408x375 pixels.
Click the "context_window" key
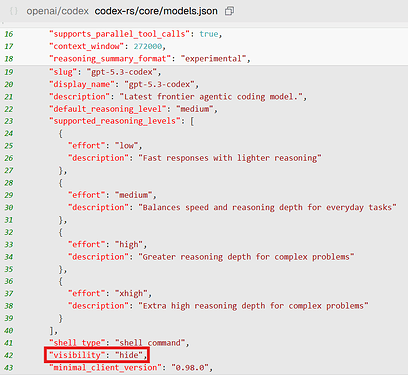(x=87, y=46)
